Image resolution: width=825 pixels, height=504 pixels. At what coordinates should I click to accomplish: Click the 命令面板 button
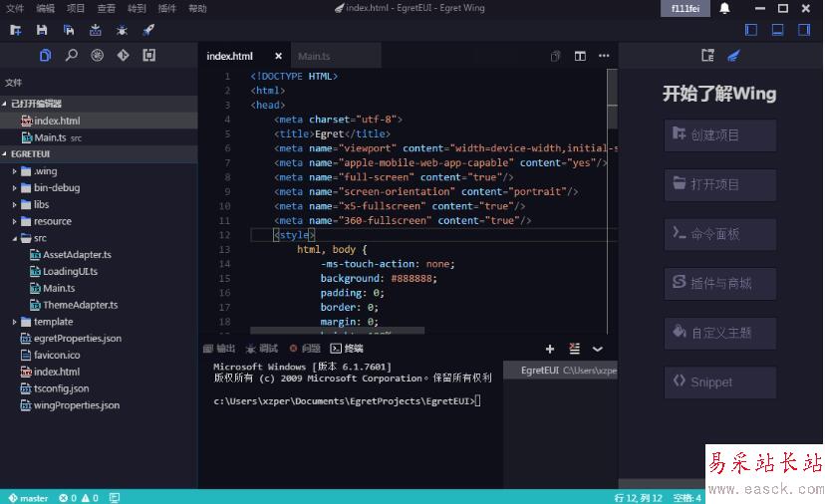(x=720, y=234)
